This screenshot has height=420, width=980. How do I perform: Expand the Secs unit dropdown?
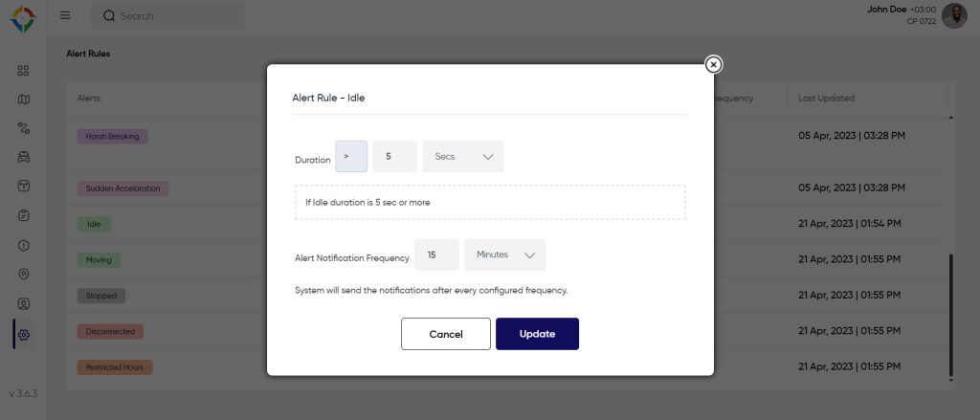(x=463, y=156)
